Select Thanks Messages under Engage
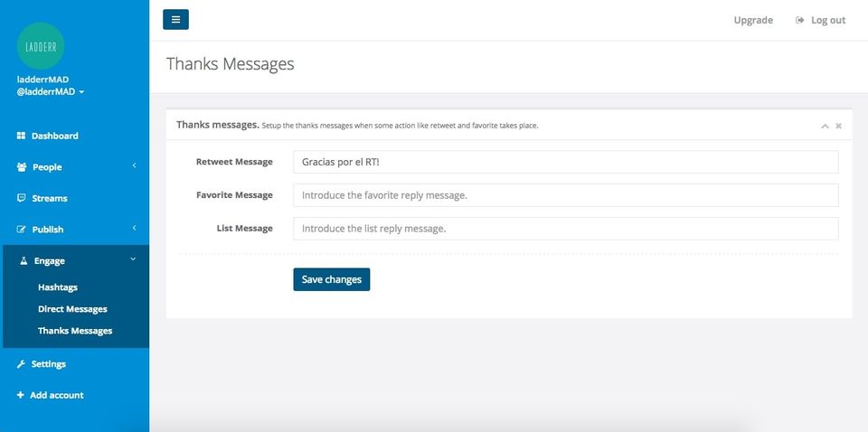 point(75,331)
